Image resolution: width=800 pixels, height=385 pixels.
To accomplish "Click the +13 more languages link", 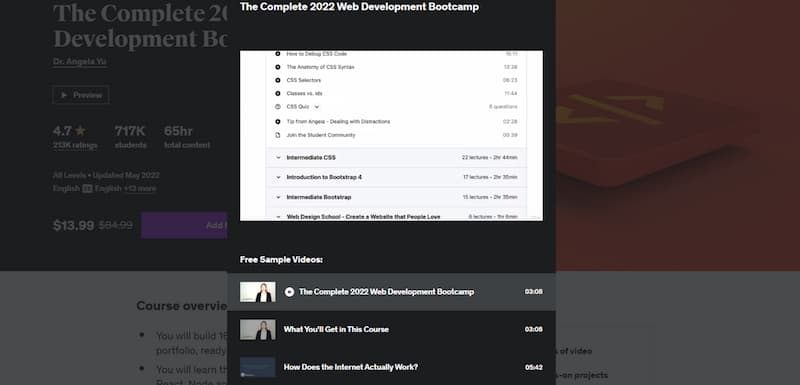I will point(140,189).
